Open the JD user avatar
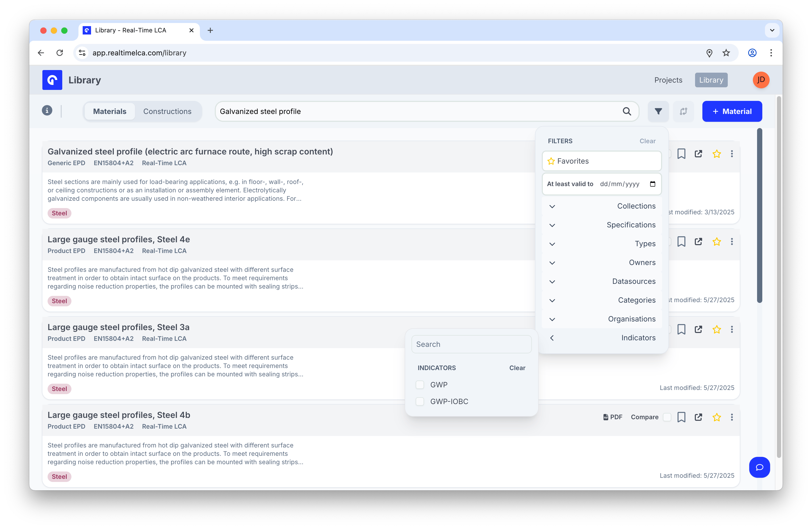The width and height of the screenshot is (812, 529). 761,80
